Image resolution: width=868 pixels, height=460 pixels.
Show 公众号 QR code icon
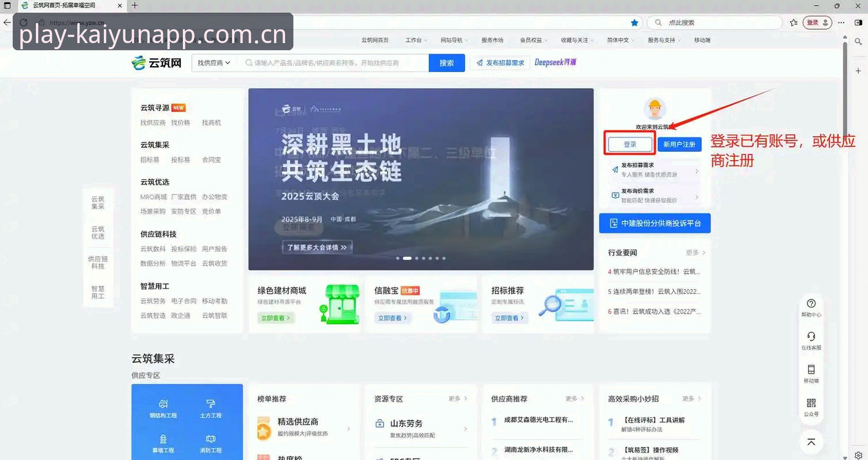tap(811, 406)
